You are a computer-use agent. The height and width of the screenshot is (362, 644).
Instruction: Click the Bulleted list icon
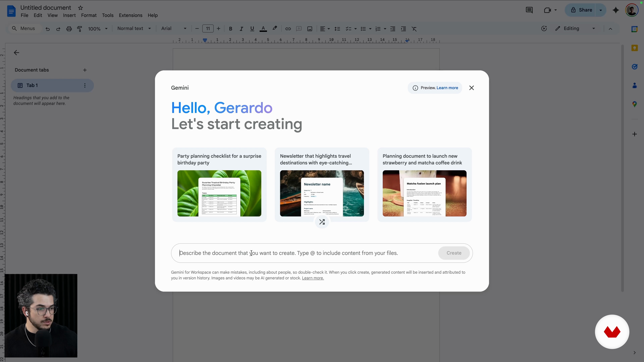coord(363,29)
